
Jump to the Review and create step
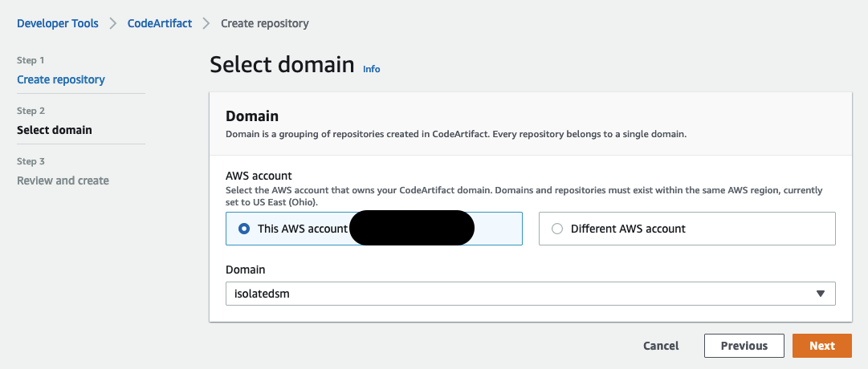coord(63,180)
